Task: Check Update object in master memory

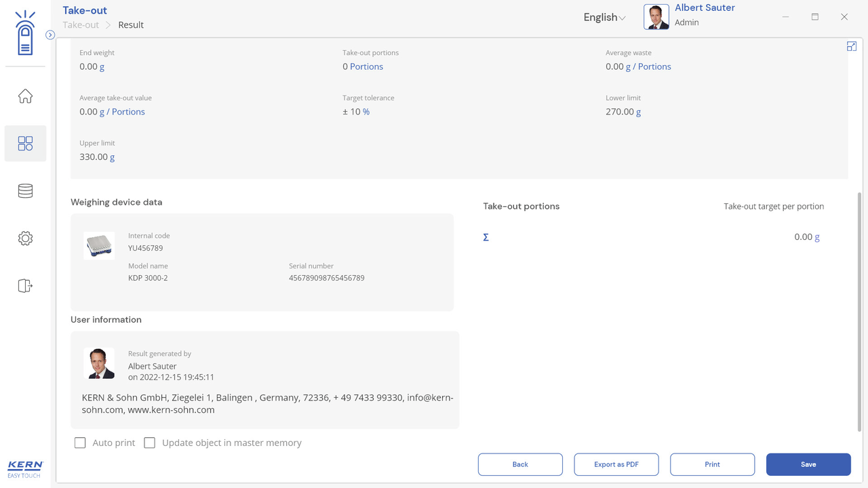Action: 150,443
